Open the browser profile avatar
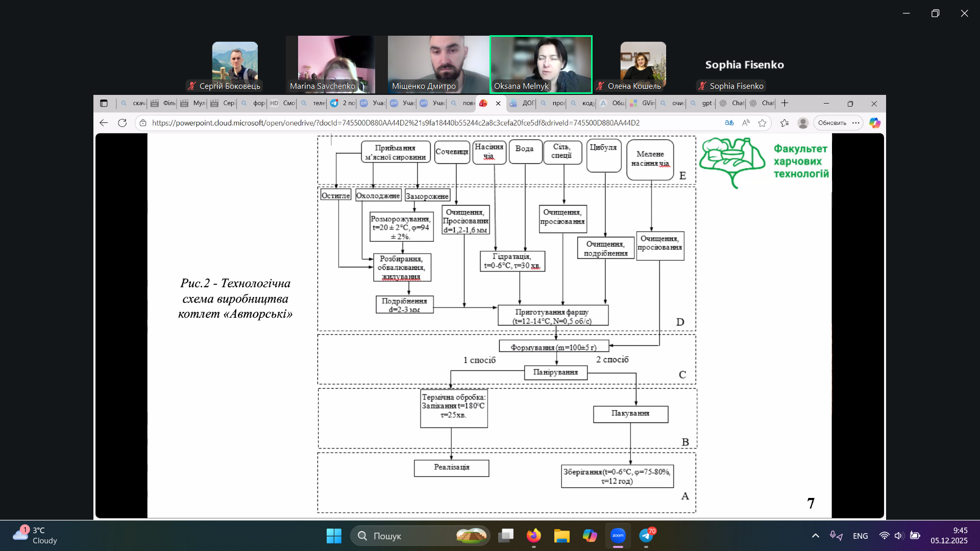This screenshot has height=551, width=980. coord(803,123)
